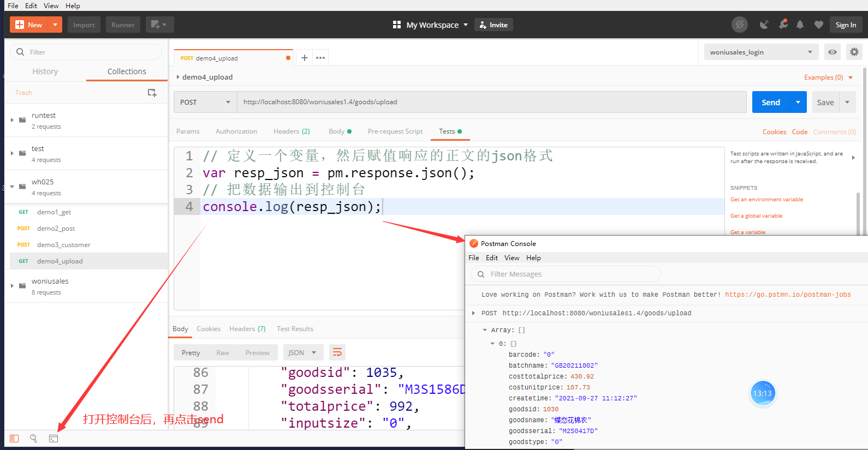Select Raw response view
The image size is (868, 450).
[223, 353]
